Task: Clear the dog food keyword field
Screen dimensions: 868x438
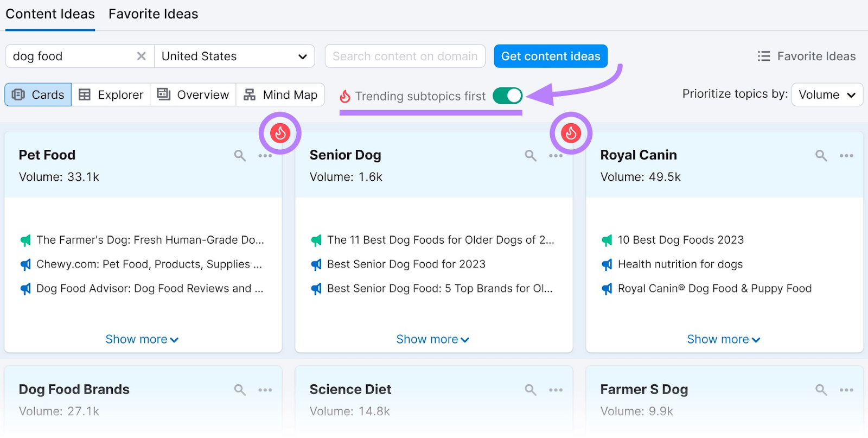Action: tap(141, 56)
